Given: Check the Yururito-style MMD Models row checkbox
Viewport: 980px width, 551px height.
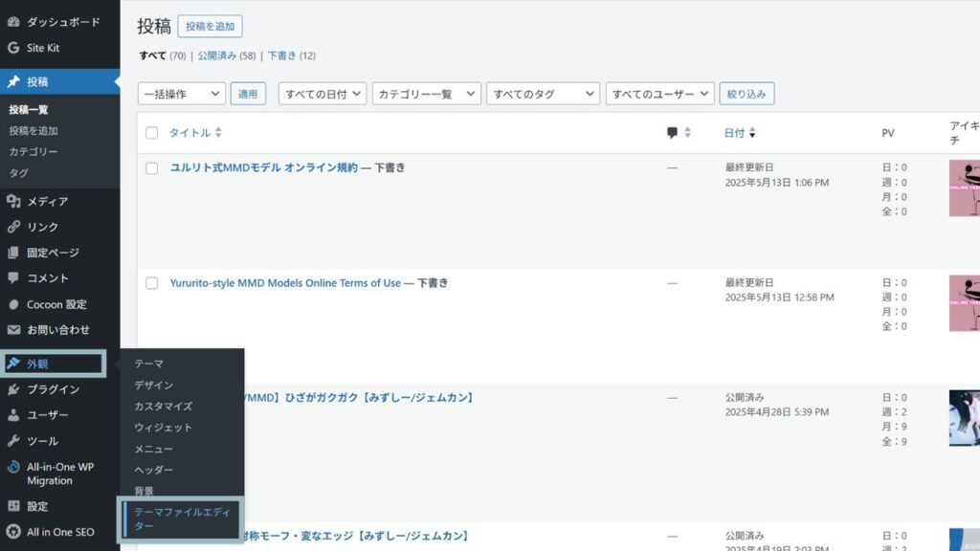Looking at the screenshot, I should pyautogui.click(x=151, y=283).
